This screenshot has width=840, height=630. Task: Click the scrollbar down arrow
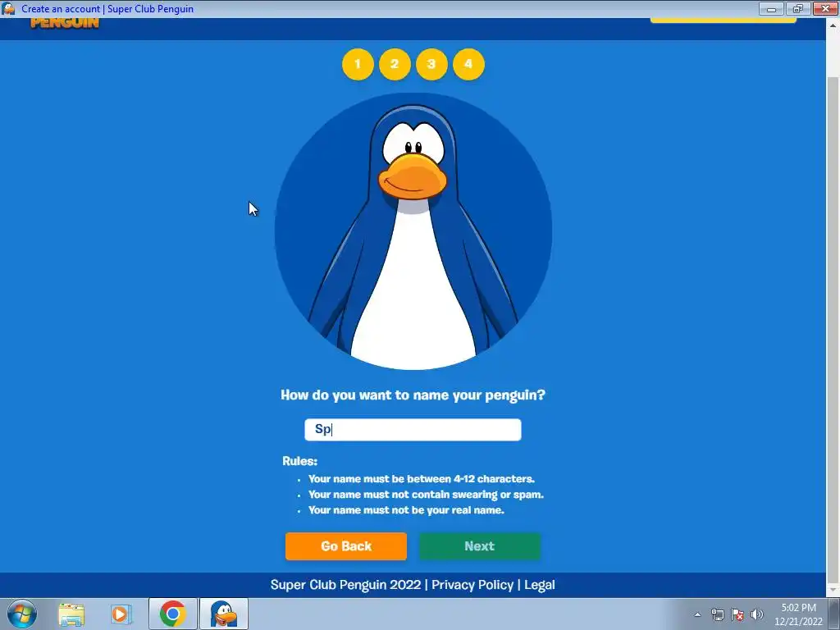pyautogui.click(x=833, y=591)
